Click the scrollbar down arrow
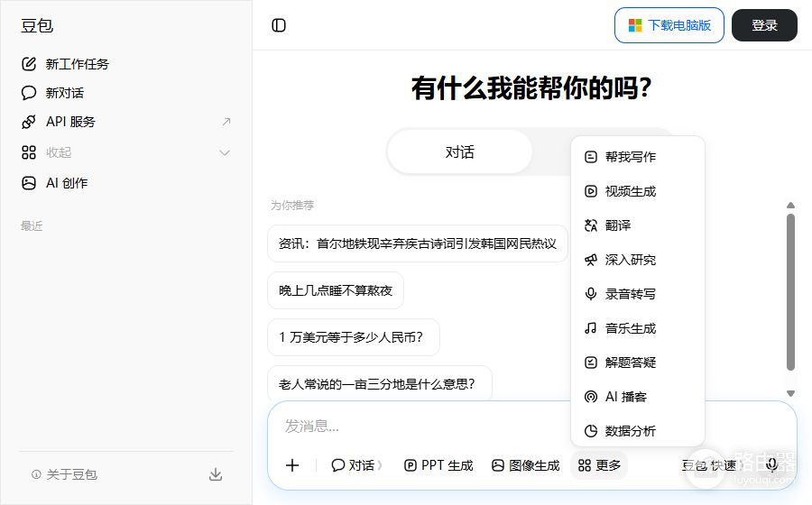Screen dimensions: 812x505 point(790,394)
